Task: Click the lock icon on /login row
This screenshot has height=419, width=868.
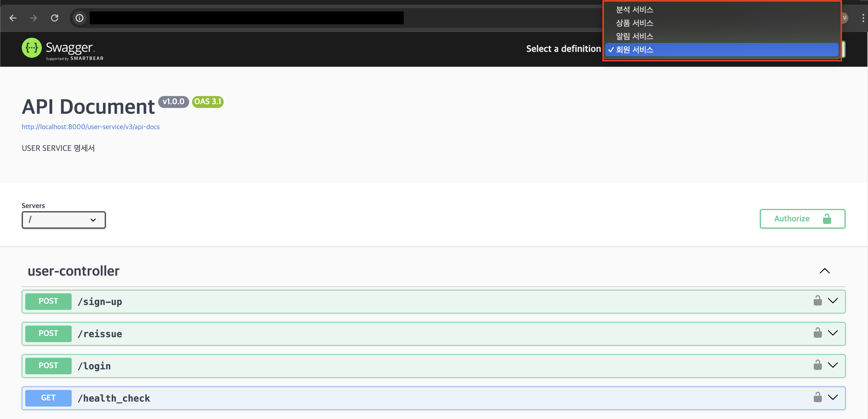Action: (818, 365)
